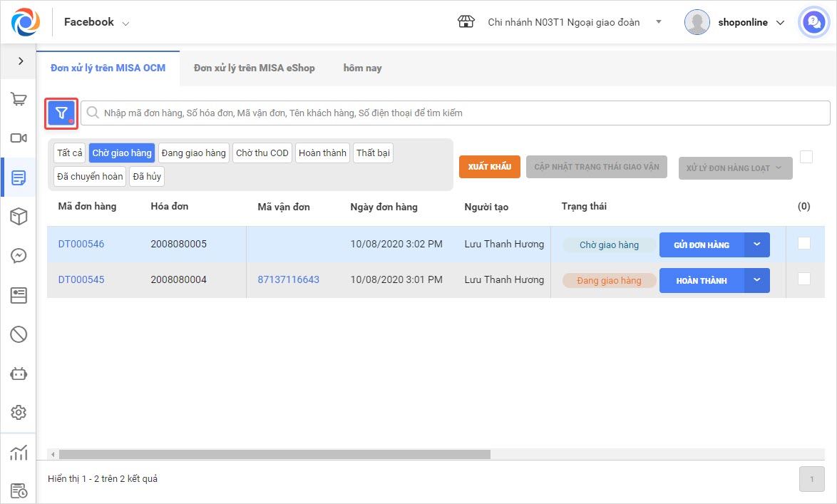The image size is (837, 504).
Task: Switch to Đơn xử lý trên MISA eShop tab
Action: pyautogui.click(x=254, y=68)
